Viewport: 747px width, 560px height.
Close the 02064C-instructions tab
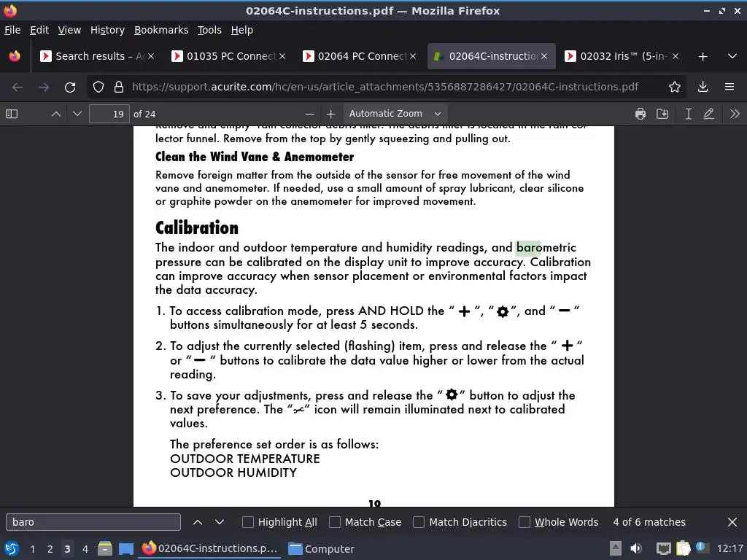[544, 56]
